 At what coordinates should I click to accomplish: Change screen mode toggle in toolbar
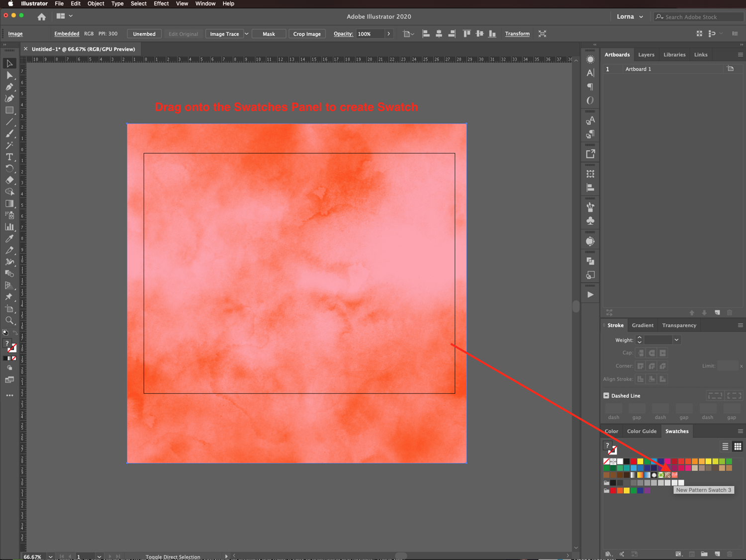(x=9, y=380)
